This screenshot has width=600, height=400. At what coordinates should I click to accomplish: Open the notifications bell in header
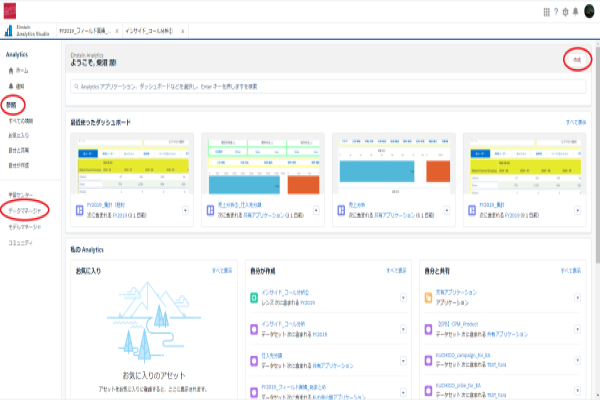[575, 12]
